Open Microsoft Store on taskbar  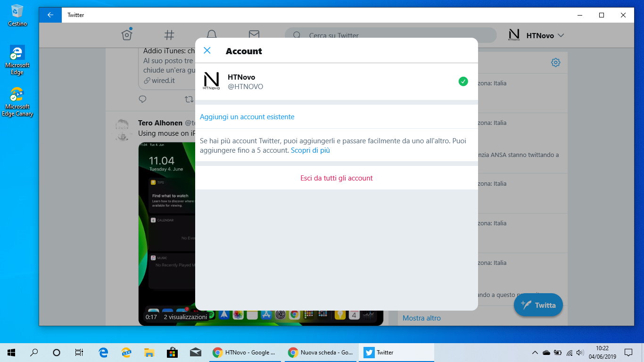172,352
